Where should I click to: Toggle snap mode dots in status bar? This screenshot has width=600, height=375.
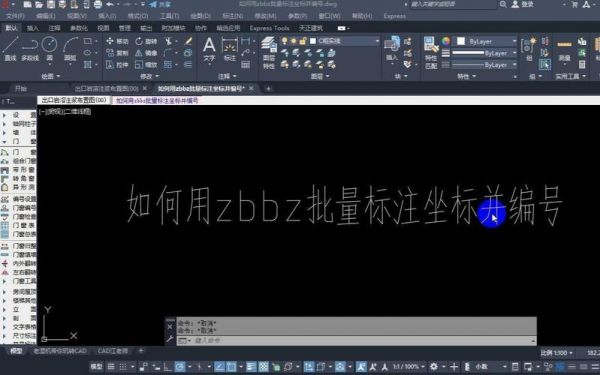123,367
